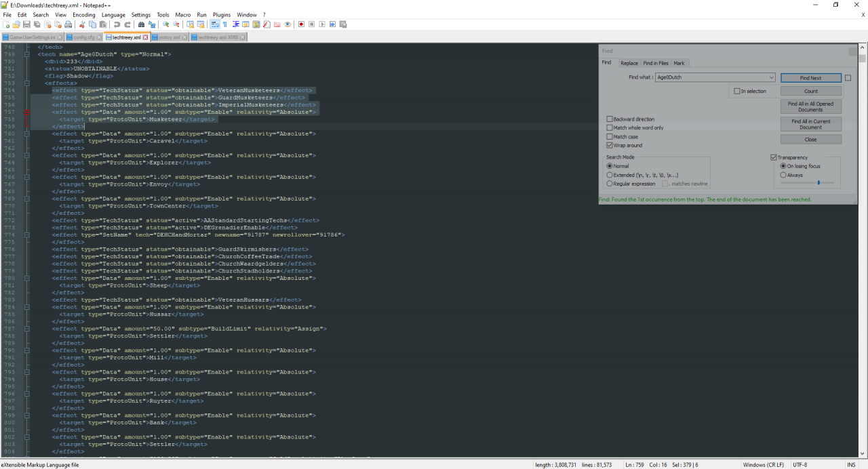The width and height of the screenshot is (868, 469).
Task: Enable the Match case checkbox
Action: coord(610,136)
